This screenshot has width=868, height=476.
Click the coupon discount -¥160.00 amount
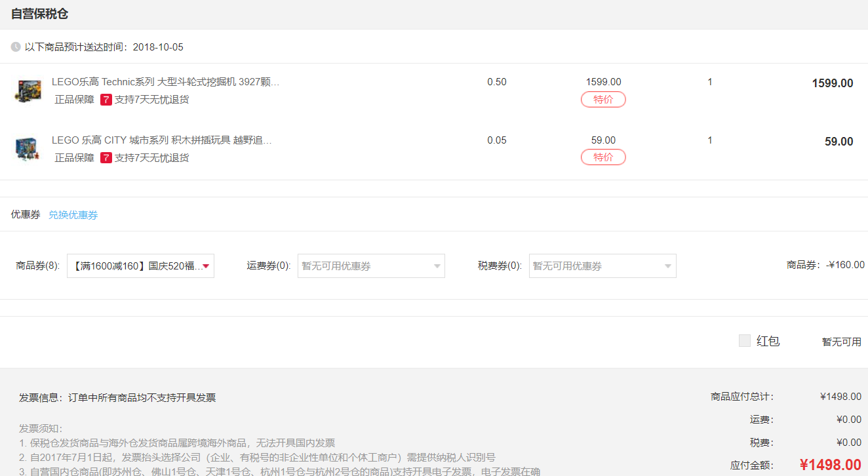click(x=845, y=265)
